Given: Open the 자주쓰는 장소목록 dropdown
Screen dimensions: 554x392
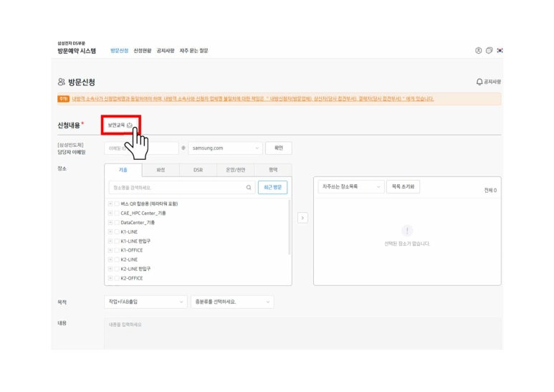Looking at the screenshot, I should (x=348, y=186).
